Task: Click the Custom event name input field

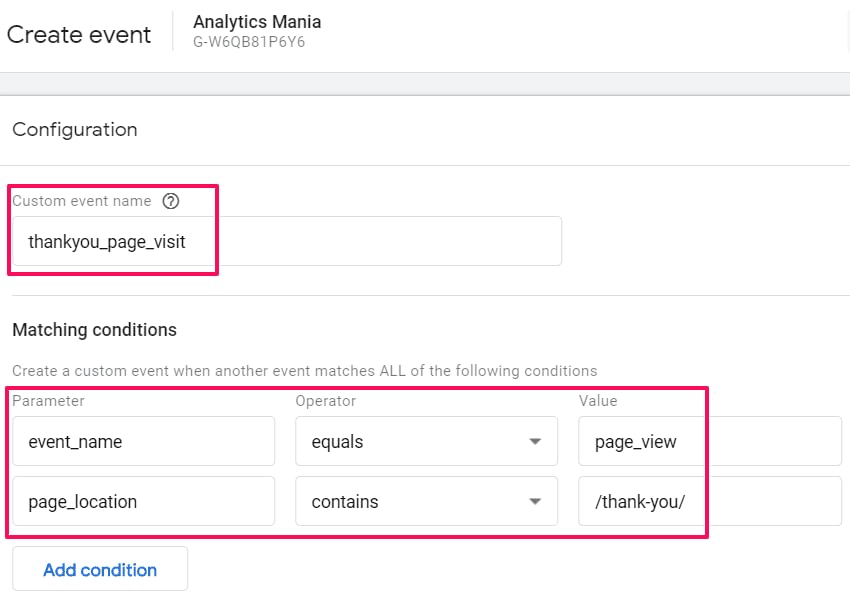Action: pos(287,241)
